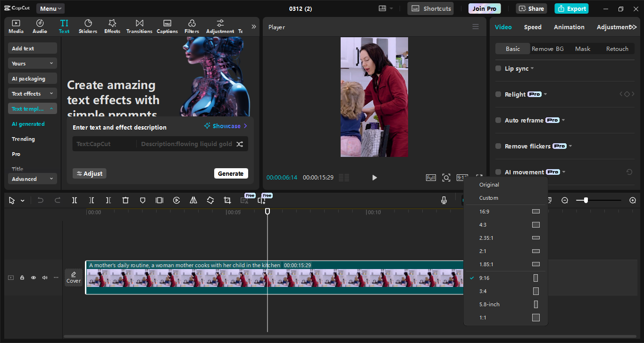Expand the Yours dropdown in the sidebar
The image size is (644, 343).
(32, 63)
